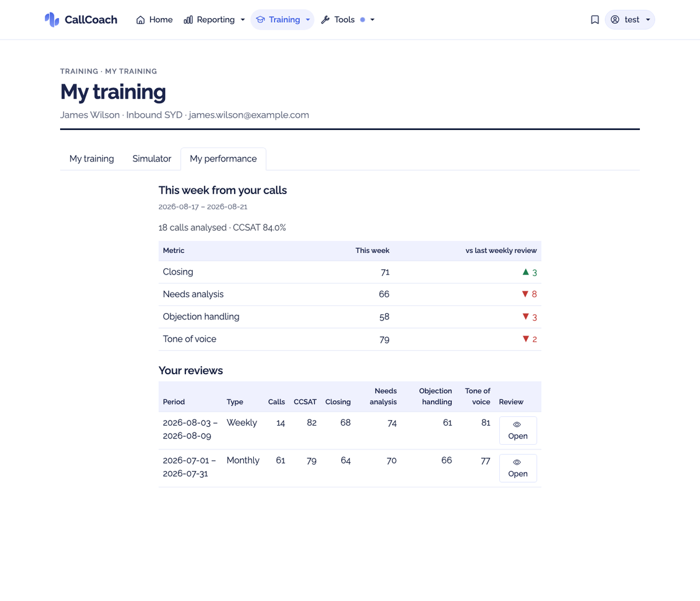Image resolution: width=700 pixels, height=601 pixels.
Task: Go to Home in the navigation bar
Action: tap(155, 20)
